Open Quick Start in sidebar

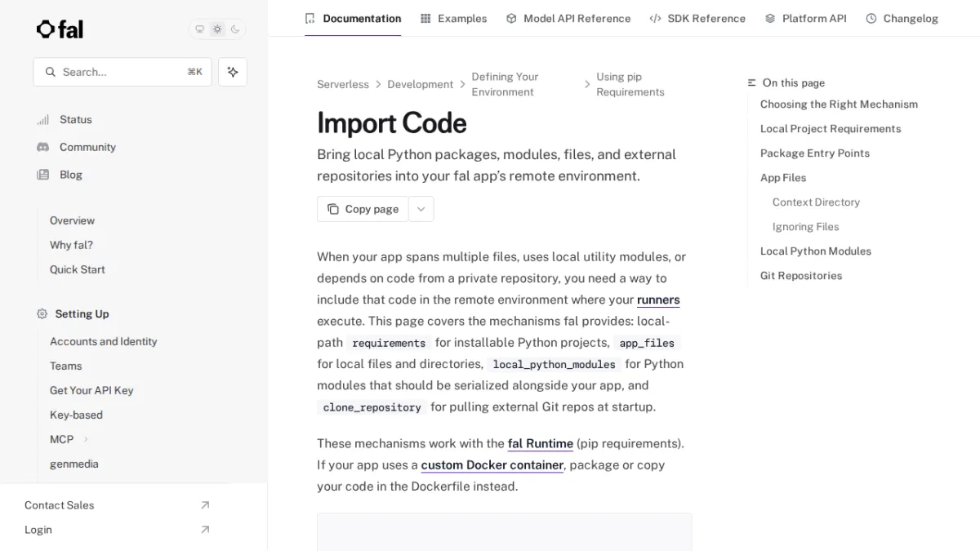coord(77,269)
